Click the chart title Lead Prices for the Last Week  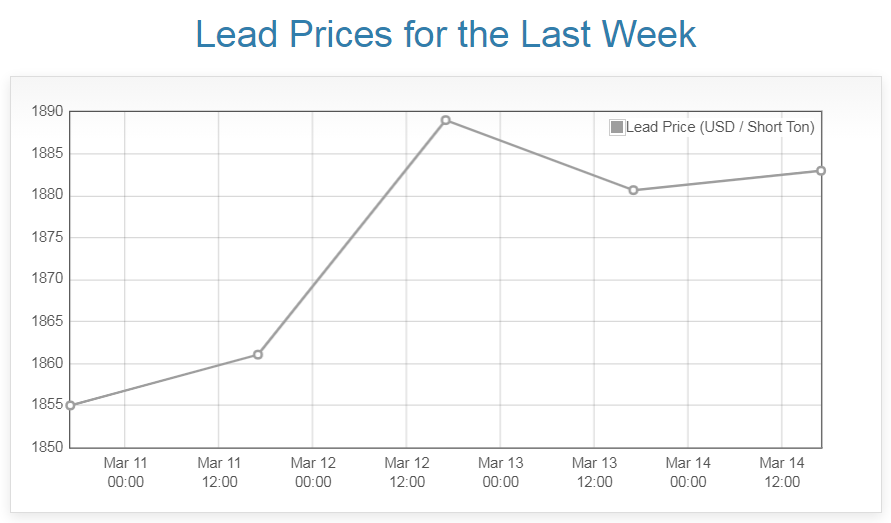[445, 34]
